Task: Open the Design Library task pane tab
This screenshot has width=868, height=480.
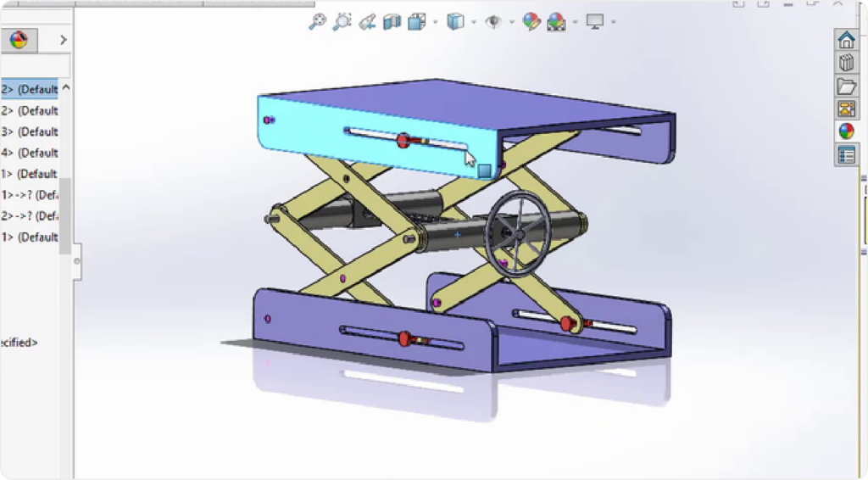Action: pyautogui.click(x=846, y=63)
